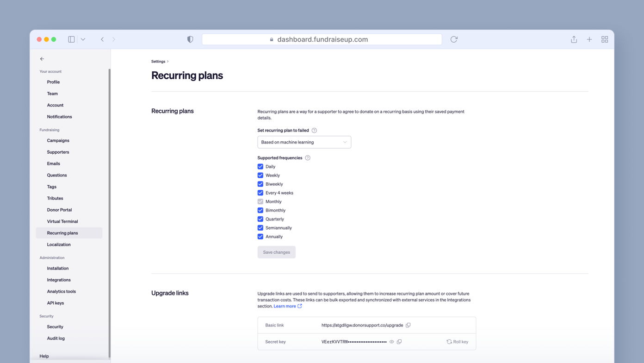Uncheck the Biweekly frequency checkbox
The image size is (644, 363).
click(x=260, y=184)
